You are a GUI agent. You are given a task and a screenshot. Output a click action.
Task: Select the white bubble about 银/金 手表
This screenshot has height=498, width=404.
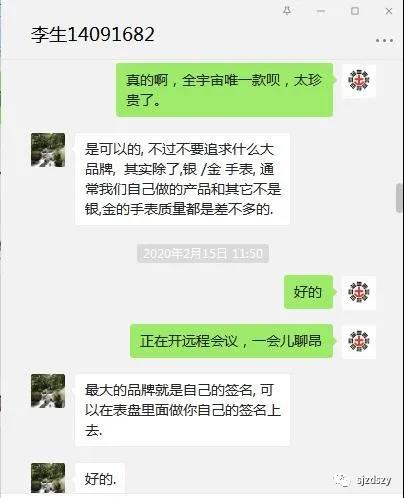pos(182,179)
